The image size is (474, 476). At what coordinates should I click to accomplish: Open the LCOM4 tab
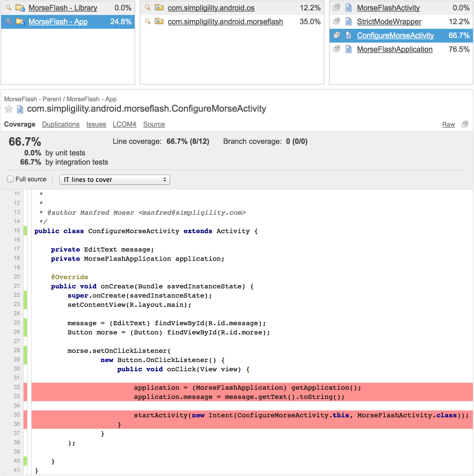[124, 124]
